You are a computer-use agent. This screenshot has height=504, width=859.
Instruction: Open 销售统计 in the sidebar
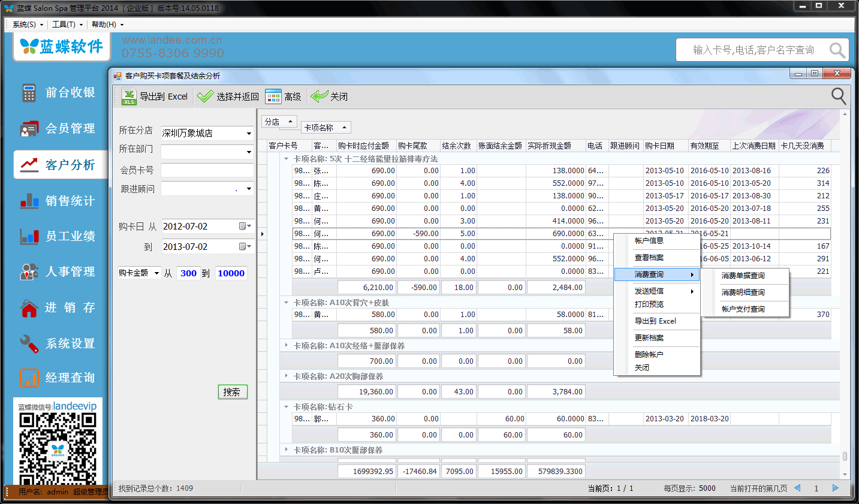click(x=58, y=201)
